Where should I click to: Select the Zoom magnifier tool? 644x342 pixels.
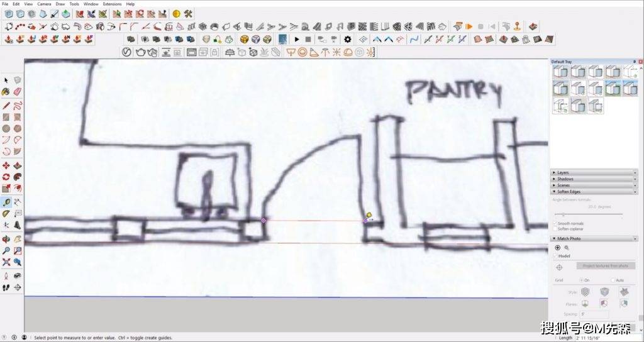6,250
